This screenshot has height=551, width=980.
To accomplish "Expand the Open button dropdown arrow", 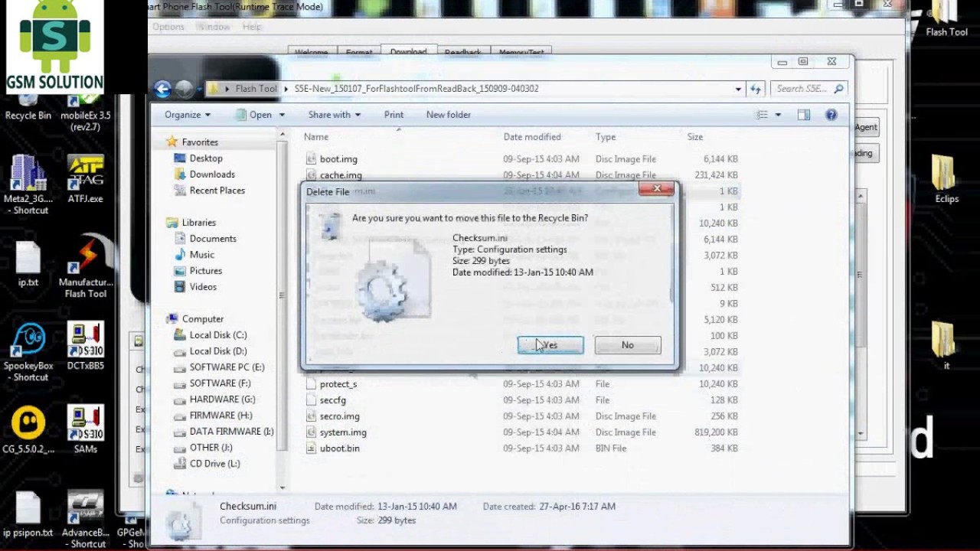I will 282,115.
